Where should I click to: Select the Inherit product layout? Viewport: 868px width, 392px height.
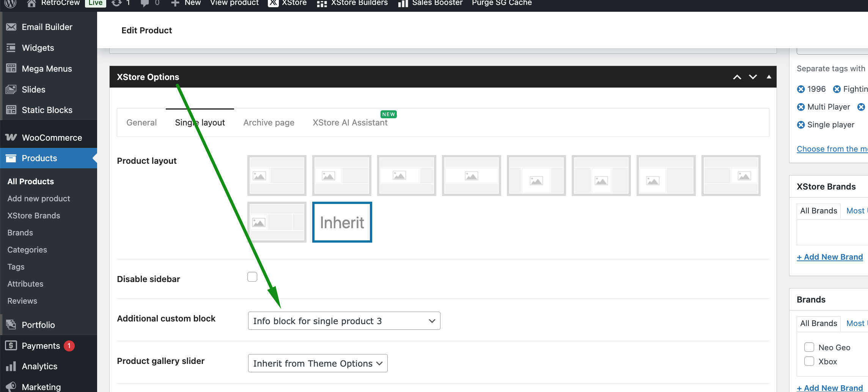tap(342, 222)
